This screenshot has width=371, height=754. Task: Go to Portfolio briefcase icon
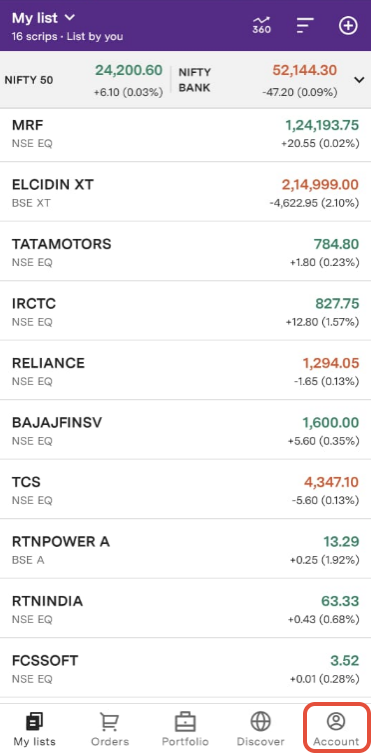[185, 721]
